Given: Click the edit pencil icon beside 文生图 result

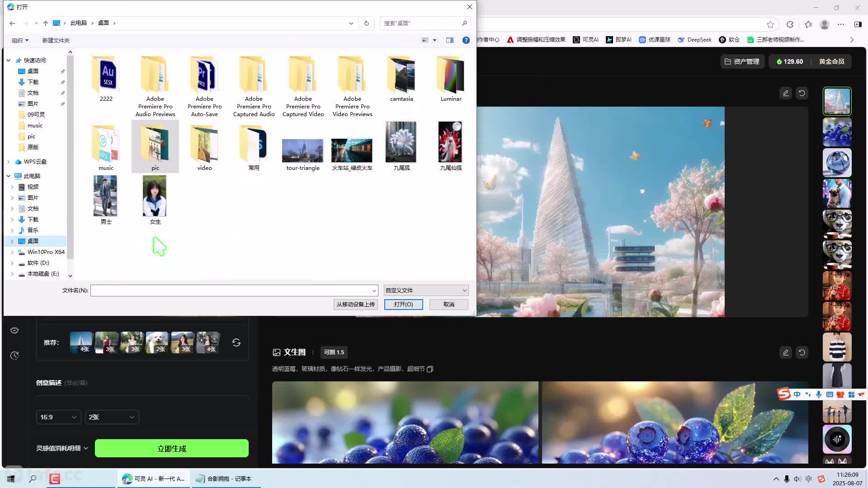Looking at the screenshot, I should 785,352.
